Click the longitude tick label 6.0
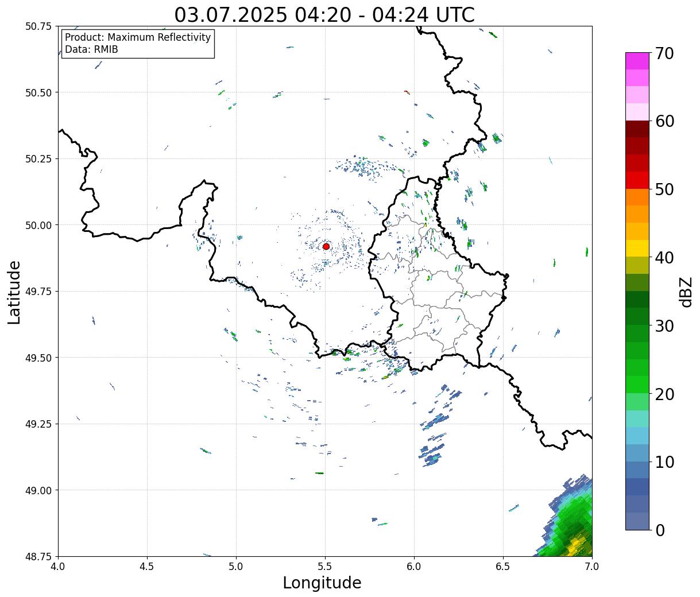 pyautogui.click(x=414, y=567)
